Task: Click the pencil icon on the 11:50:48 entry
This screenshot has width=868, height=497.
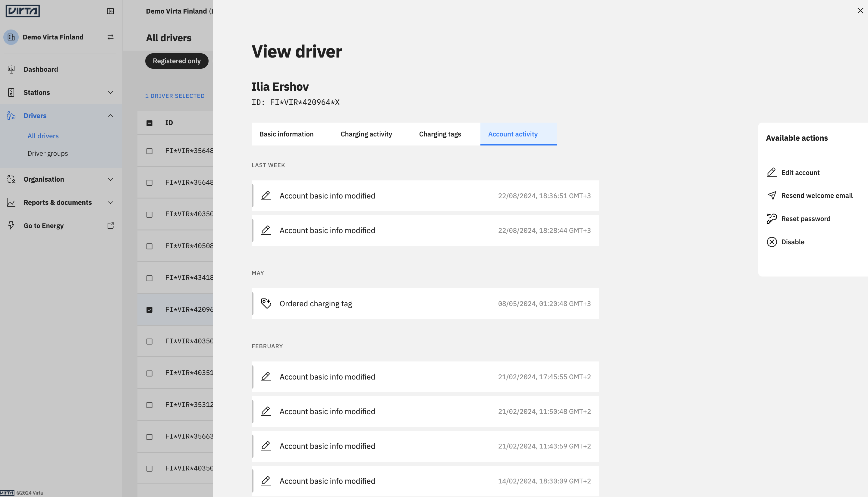Action: tap(266, 411)
